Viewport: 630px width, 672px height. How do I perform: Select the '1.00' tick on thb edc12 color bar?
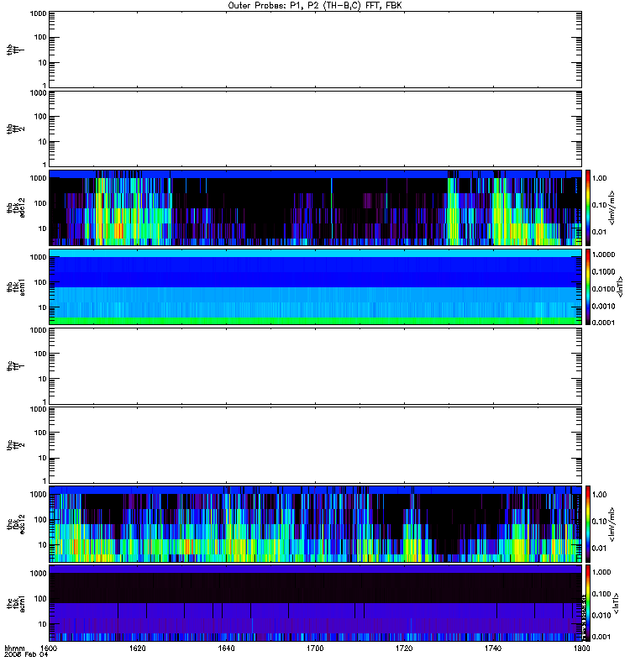coord(599,178)
